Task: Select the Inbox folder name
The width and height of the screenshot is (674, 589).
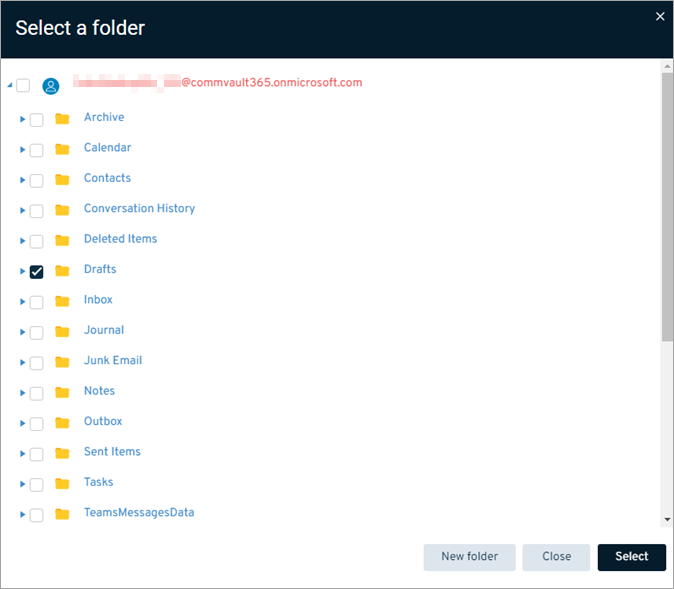Action: tap(98, 300)
